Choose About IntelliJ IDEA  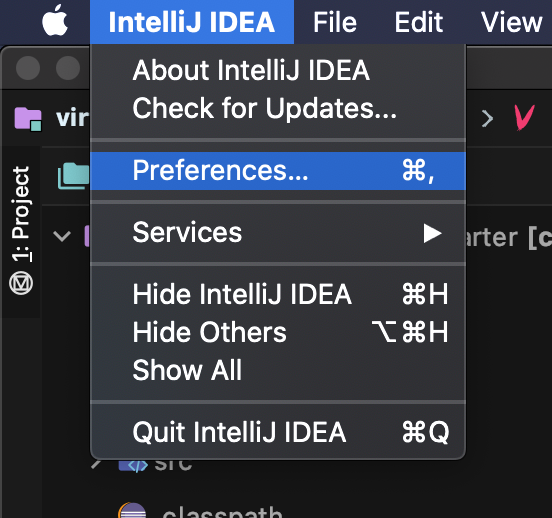pyautogui.click(x=278, y=70)
